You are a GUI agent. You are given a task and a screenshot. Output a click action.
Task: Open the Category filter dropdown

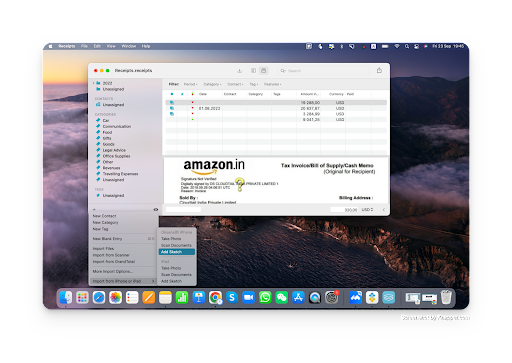pos(212,84)
